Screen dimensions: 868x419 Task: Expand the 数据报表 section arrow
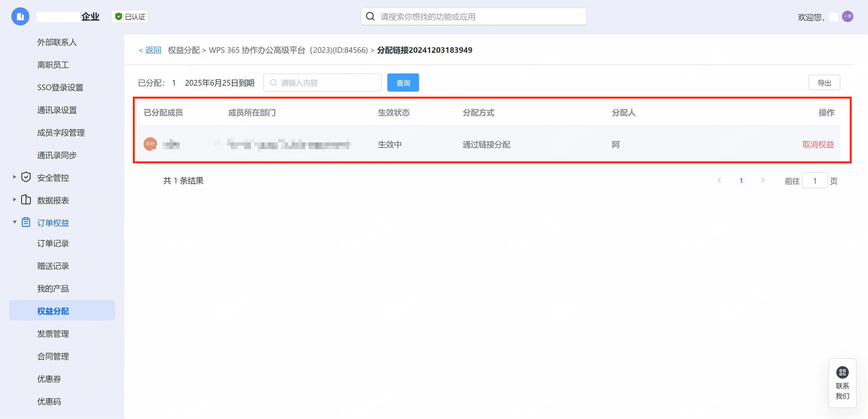pos(14,199)
